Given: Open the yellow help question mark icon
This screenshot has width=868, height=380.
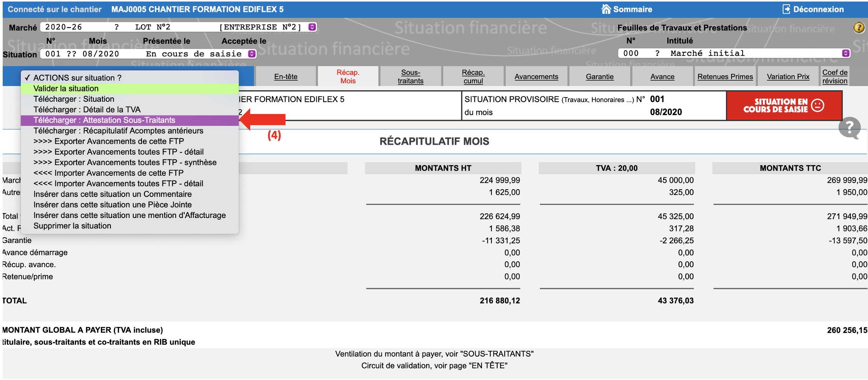Looking at the screenshot, I should pos(859,28).
